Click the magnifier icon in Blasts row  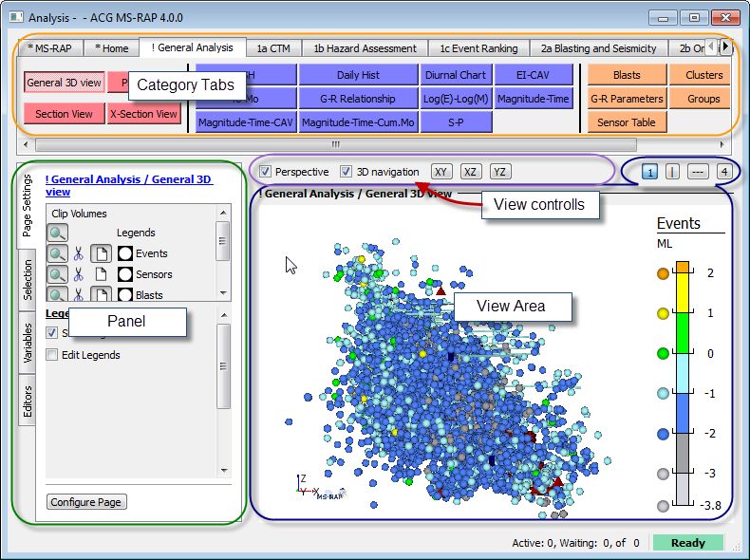pyautogui.click(x=57, y=293)
